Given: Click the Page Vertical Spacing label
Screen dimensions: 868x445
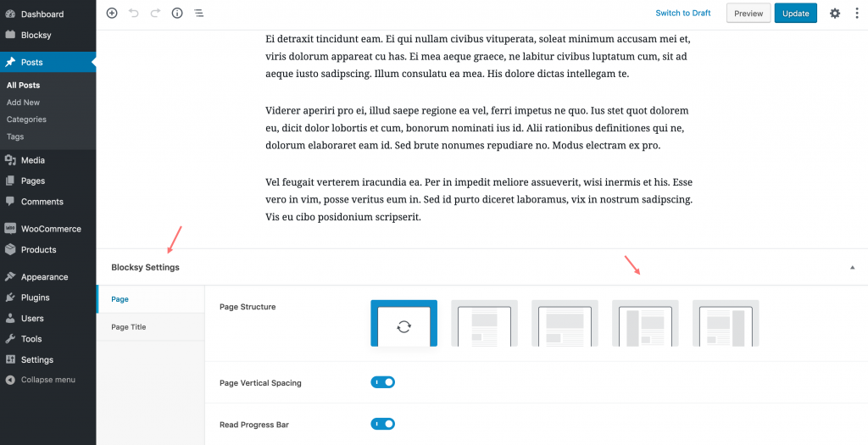Looking at the screenshot, I should [260, 383].
